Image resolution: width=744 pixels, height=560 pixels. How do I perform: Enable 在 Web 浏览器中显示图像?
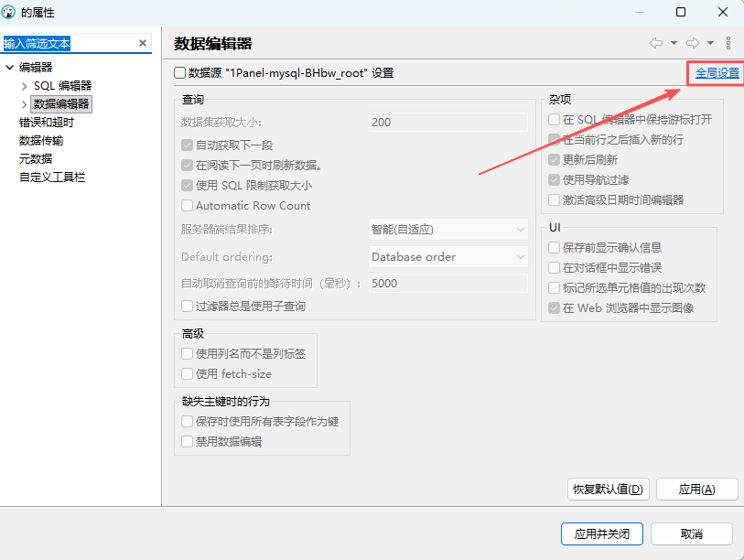[553, 308]
